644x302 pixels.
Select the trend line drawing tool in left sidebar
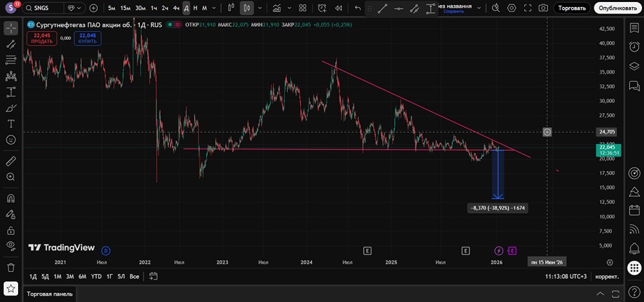coord(11,45)
